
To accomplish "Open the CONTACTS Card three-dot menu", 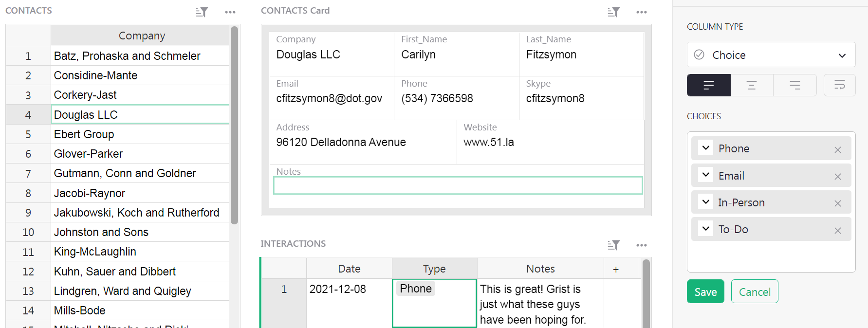I will click(x=642, y=12).
